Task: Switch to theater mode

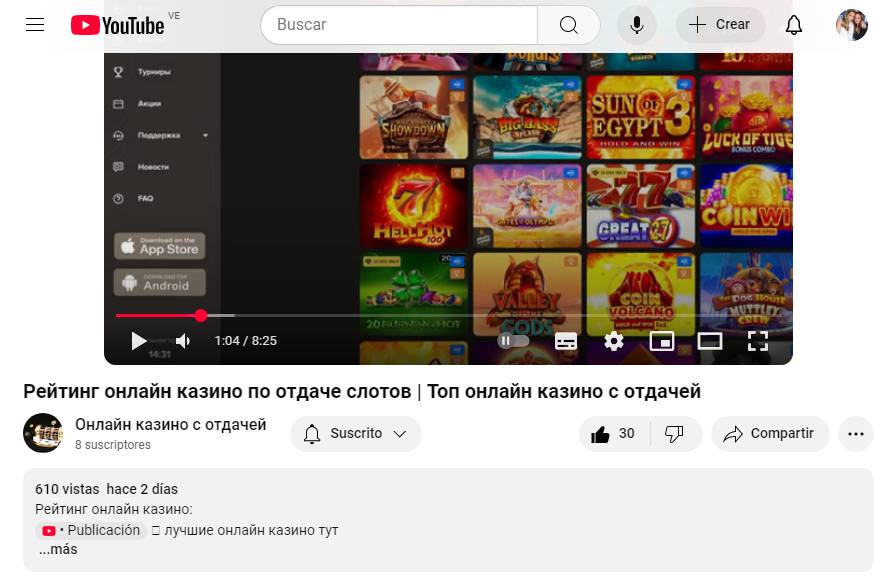Action: point(710,341)
